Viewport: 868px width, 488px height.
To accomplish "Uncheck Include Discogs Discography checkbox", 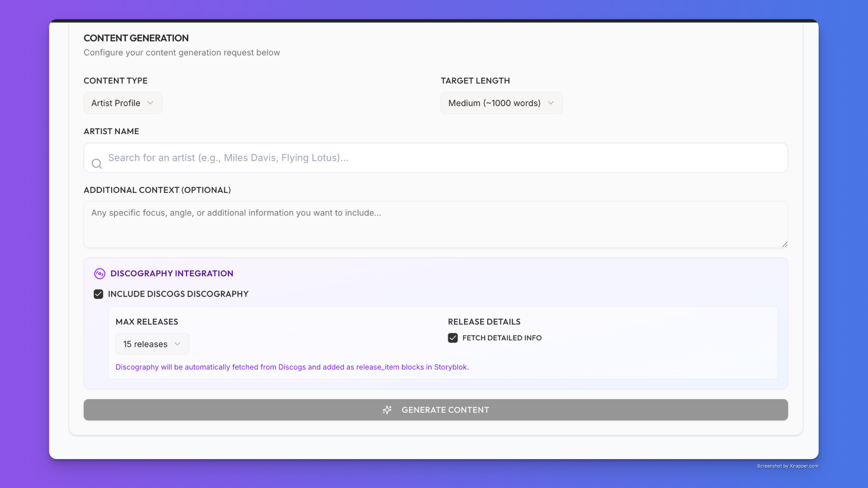I will coord(98,294).
